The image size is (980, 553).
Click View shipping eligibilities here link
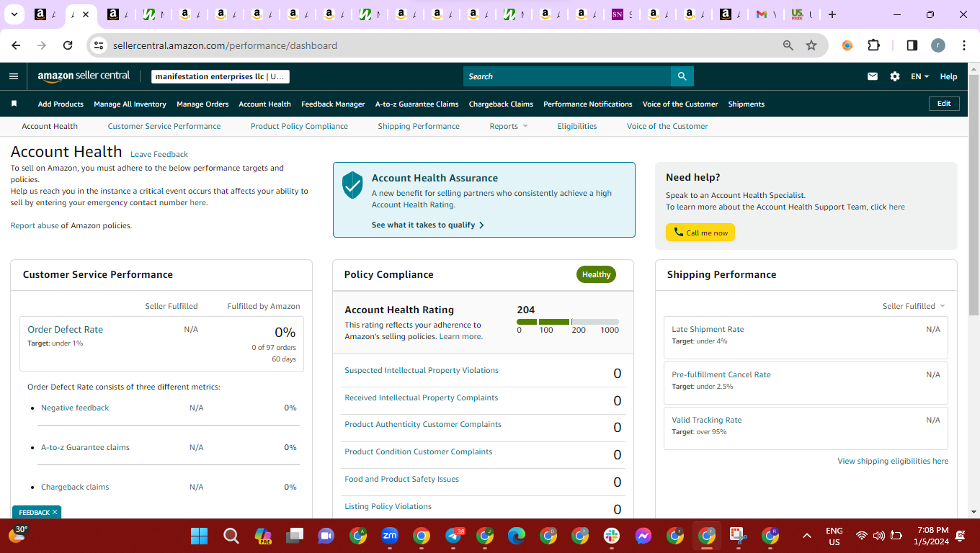coord(893,461)
